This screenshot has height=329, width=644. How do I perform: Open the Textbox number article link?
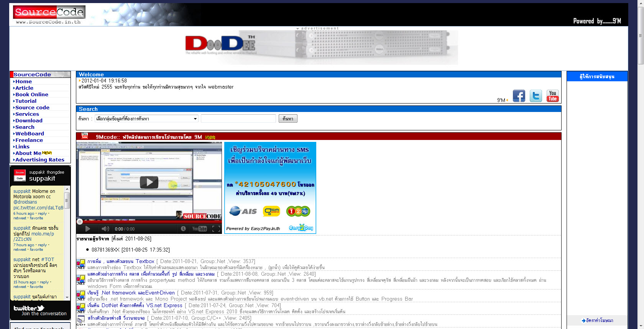(121, 261)
